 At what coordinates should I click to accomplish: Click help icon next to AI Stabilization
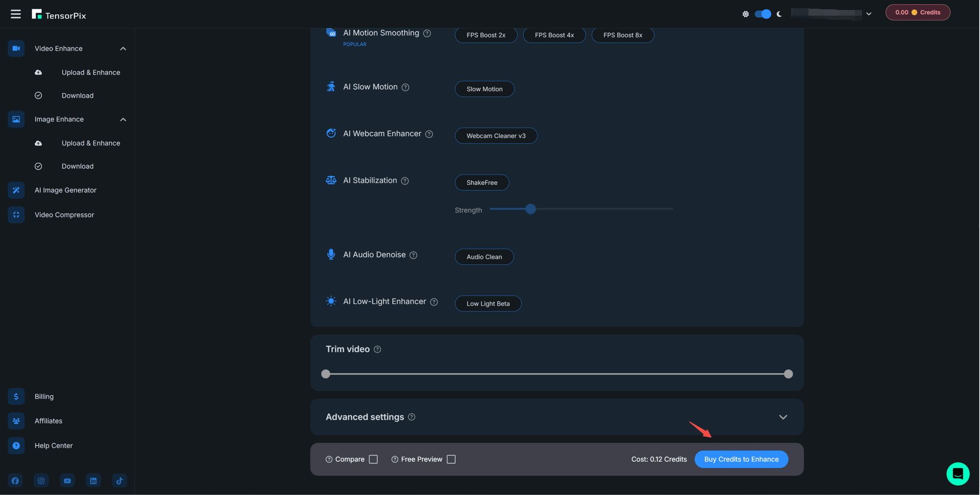pos(405,181)
